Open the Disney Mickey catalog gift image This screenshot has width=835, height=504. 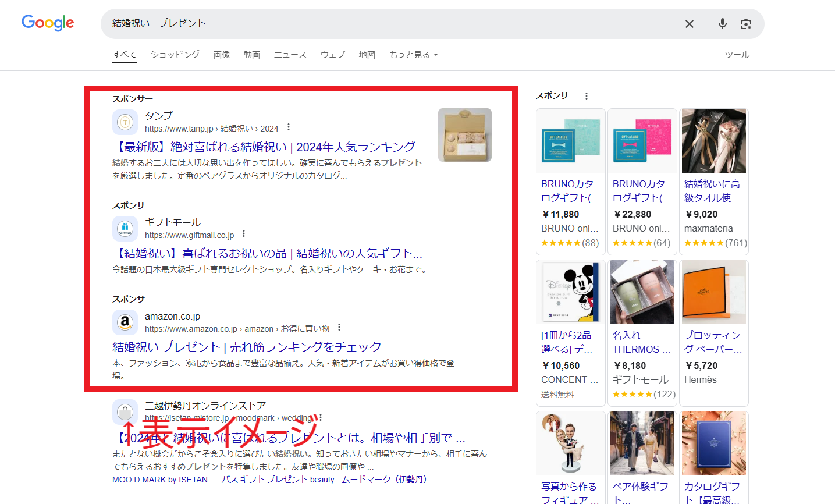point(571,292)
